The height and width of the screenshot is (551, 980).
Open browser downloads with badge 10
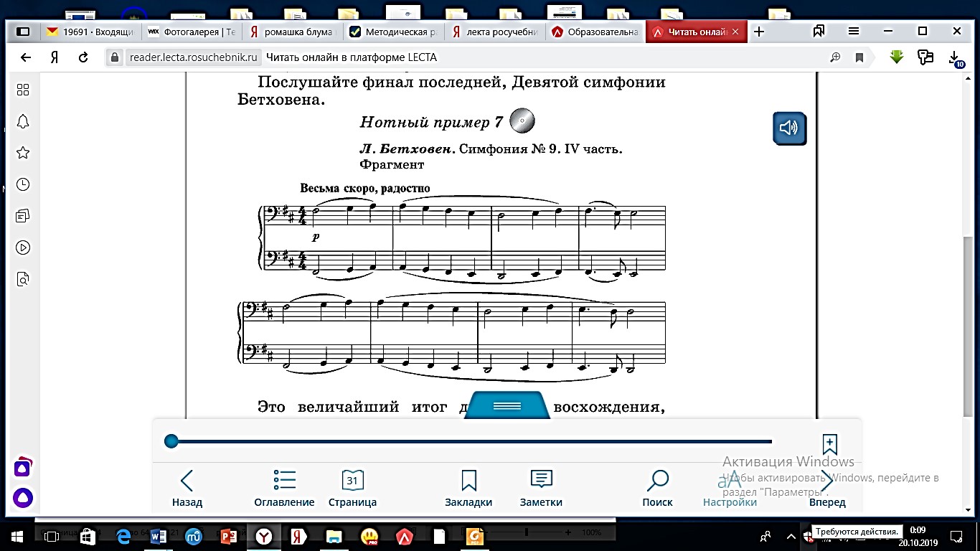click(956, 59)
